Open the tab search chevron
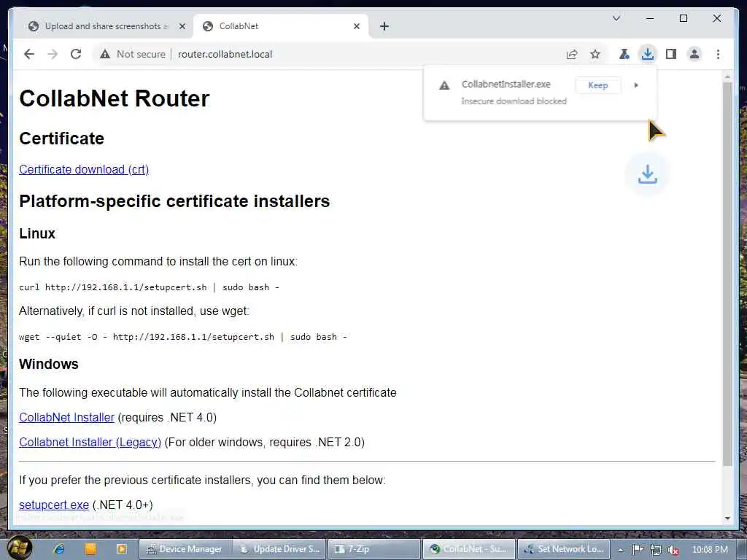 coord(616,18)
